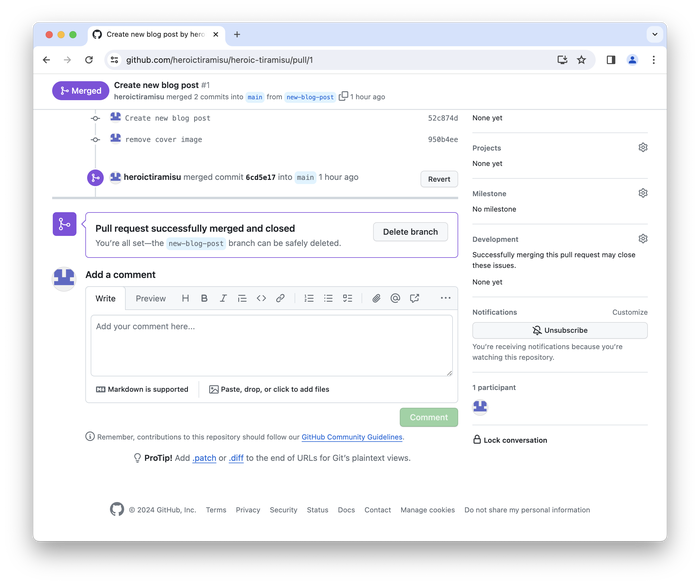Mention a user with the @ icon
Viewport: 700px width, 585px height.
click(x=395, y=298)
